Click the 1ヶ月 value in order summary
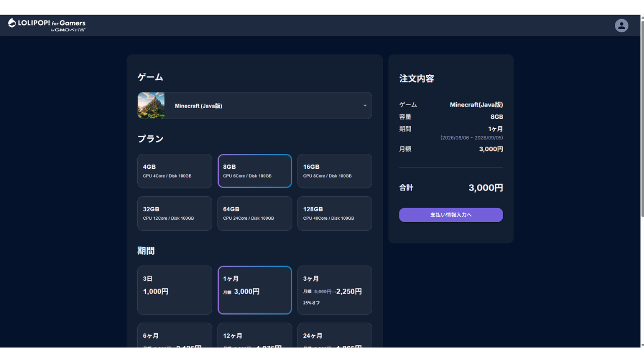The height and width of the screenshot is (362, 644). coord(496,129)
